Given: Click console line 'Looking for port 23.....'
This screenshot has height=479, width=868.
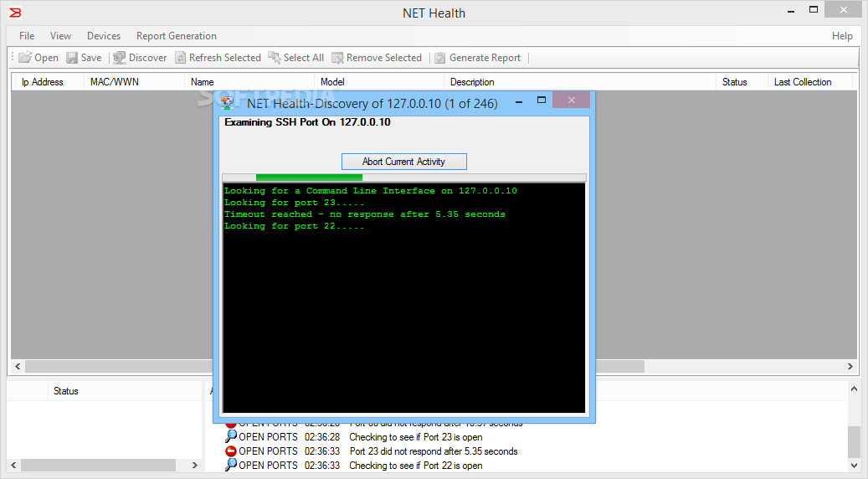Looking at the screenshot, I should point(294,203).
